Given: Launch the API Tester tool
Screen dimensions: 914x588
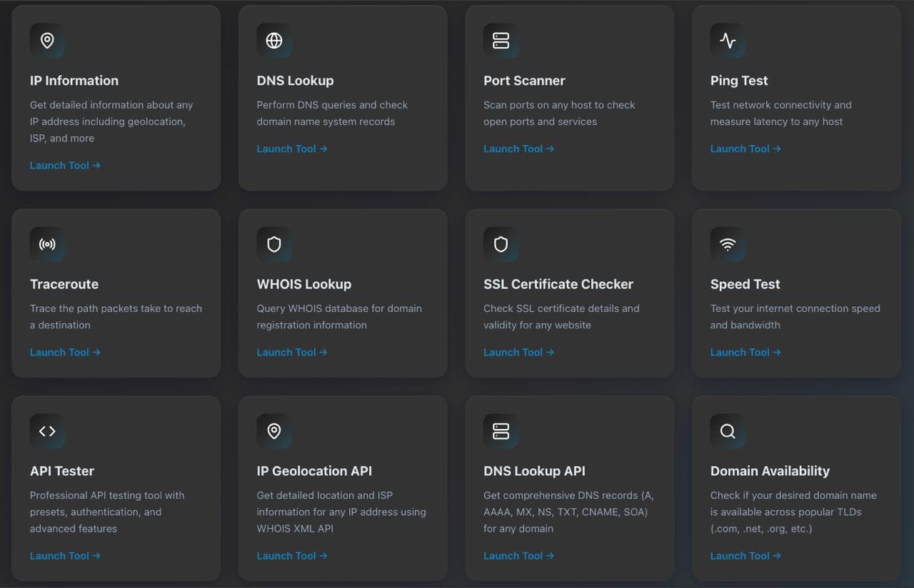Looking at the screenshot, I should pos(65,555).
